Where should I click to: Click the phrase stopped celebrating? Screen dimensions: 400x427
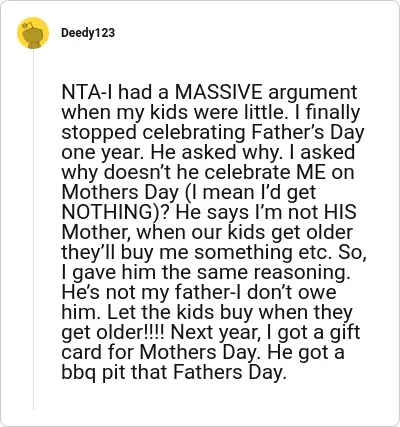click(154, 132)
